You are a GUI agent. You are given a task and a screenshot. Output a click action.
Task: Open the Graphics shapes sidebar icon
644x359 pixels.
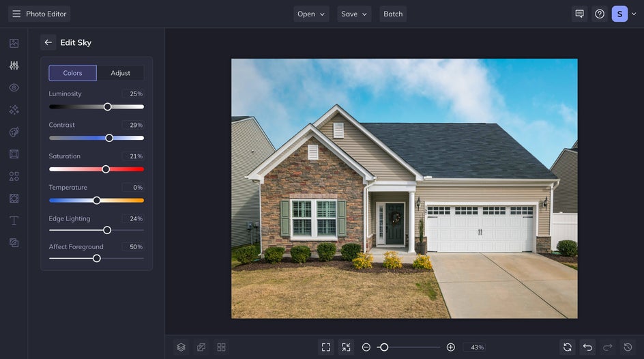14,176
